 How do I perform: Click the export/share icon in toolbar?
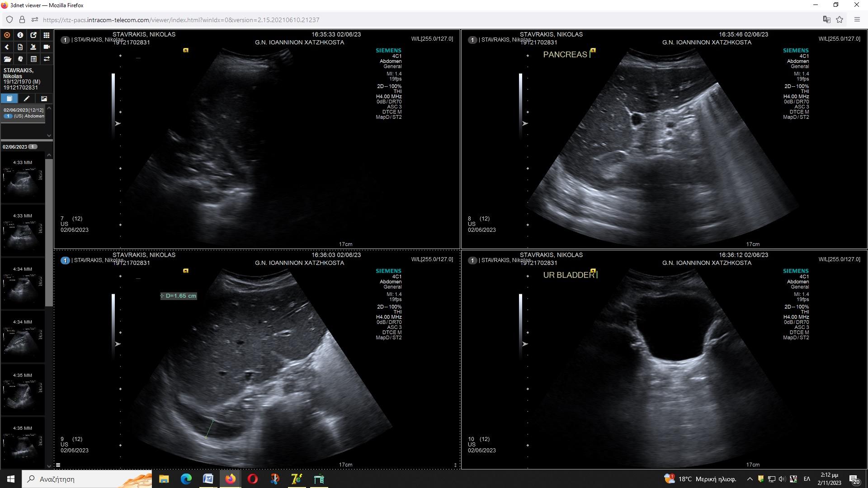33,35
